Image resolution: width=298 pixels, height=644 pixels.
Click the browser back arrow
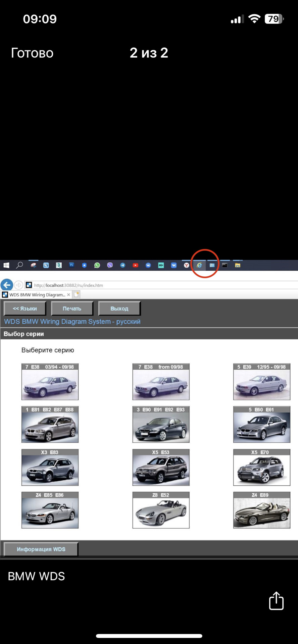[x=7, y=285]
